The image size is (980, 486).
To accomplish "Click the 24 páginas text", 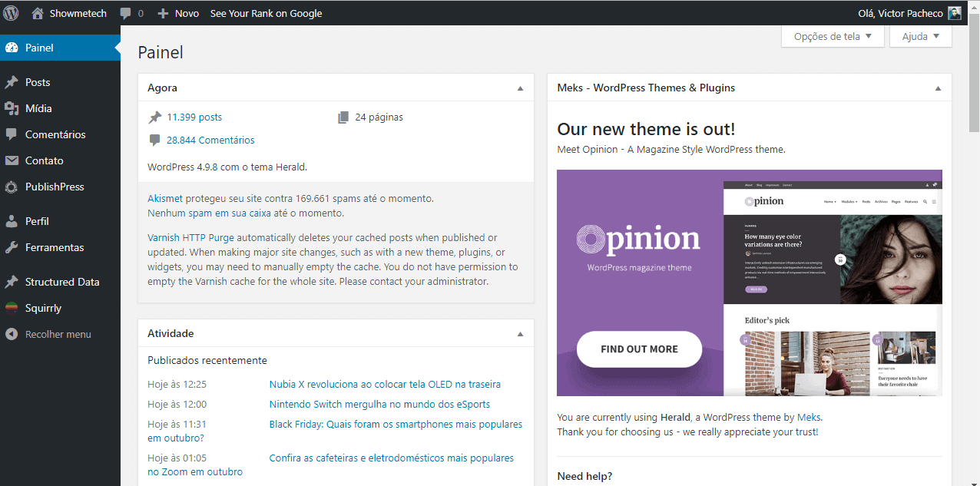I will click(379, 117).
